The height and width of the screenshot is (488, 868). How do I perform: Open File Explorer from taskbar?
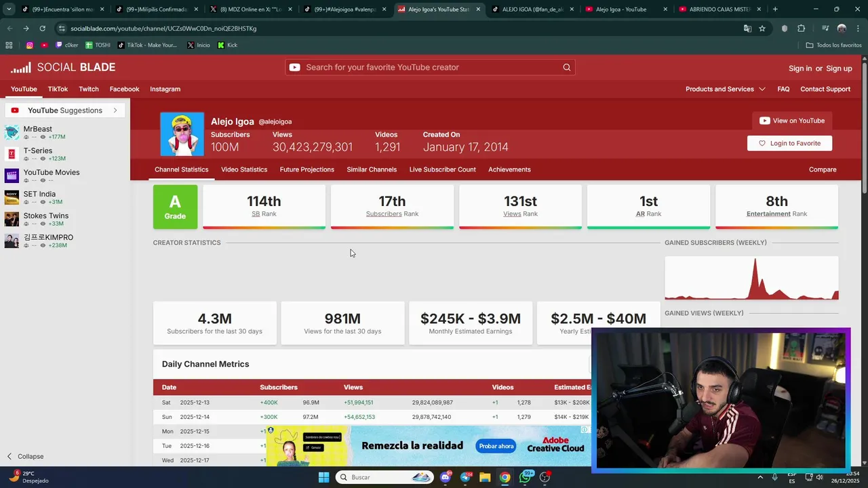pos(485,477)
